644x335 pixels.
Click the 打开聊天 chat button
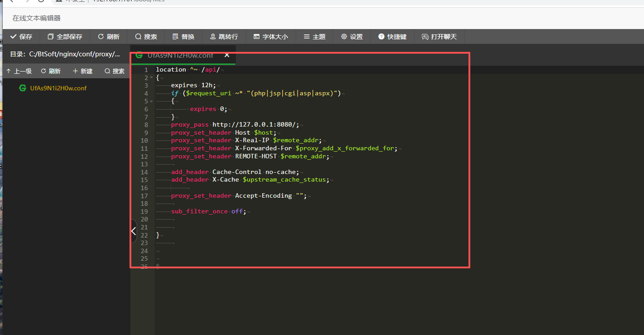coord(439,37)
